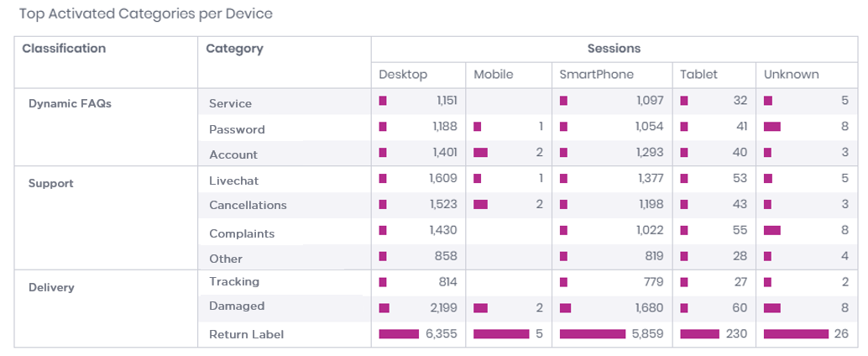Click the Cancellations category label
This screenshot has width=868, height=356.
(x=248, y=206)
